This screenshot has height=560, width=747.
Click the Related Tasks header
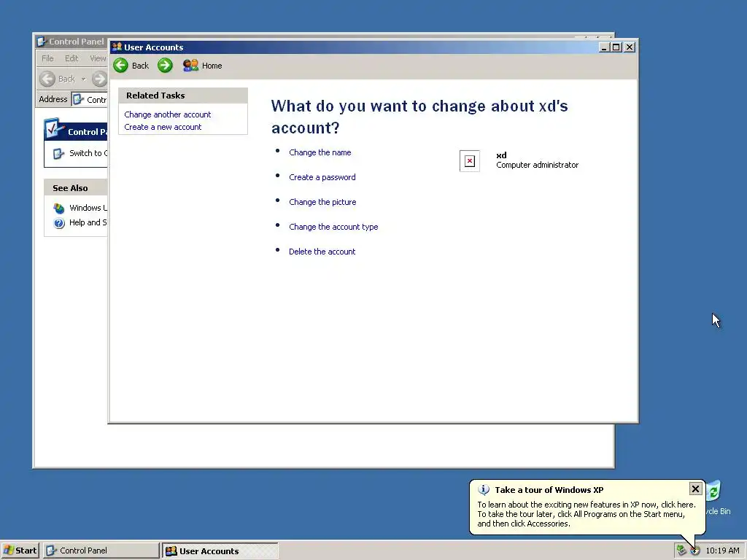[x=183, y=96]
